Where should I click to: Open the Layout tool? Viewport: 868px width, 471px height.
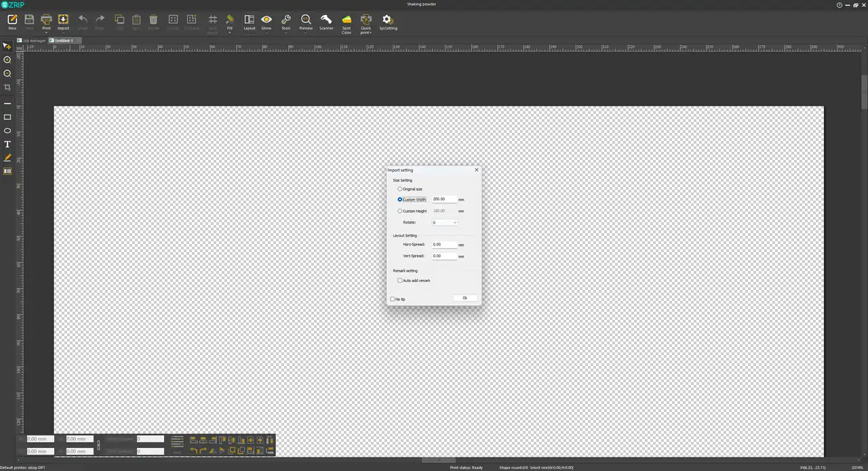(250, 22)
